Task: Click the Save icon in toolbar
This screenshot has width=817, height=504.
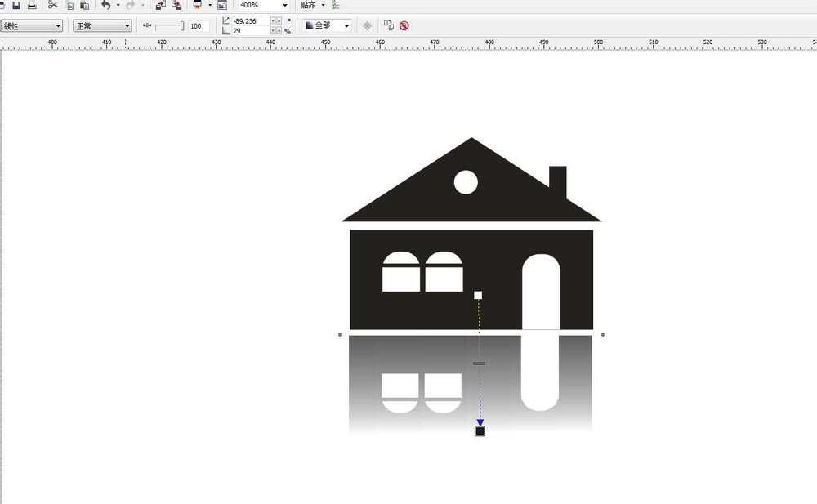Action: click(16, 5)
